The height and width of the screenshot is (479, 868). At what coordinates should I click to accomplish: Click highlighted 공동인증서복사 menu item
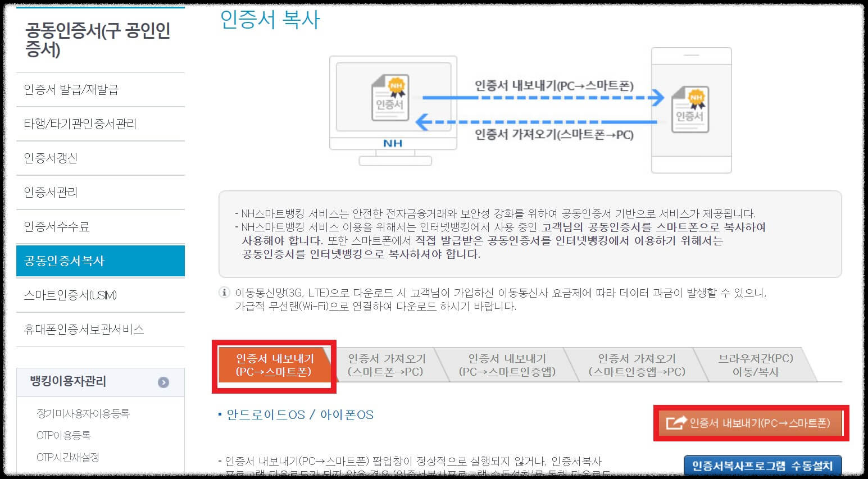(x=100, y=261)
